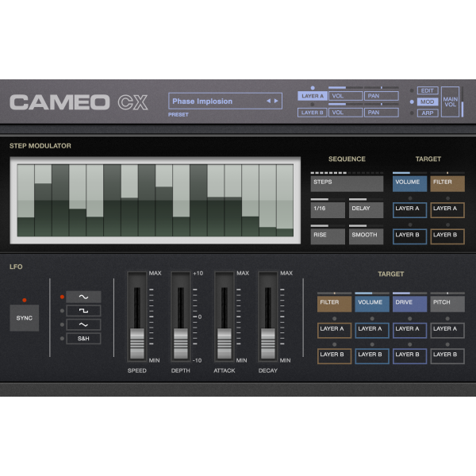Select LAYER B in header
Image resolution: width=476 pixels, height=476 pixels.
313,113
